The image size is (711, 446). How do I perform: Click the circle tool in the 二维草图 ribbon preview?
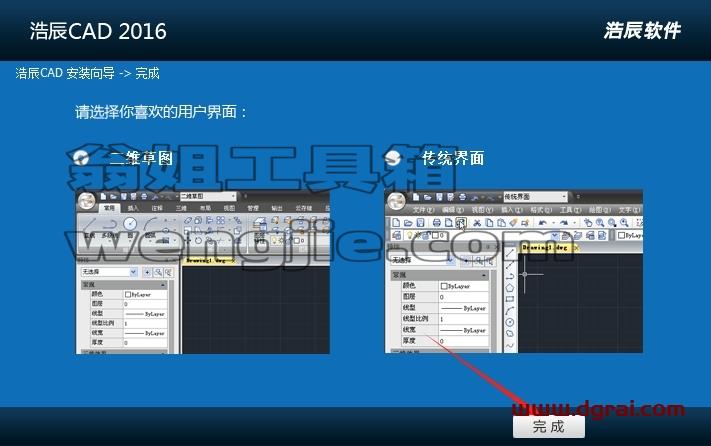pos(130,223)
